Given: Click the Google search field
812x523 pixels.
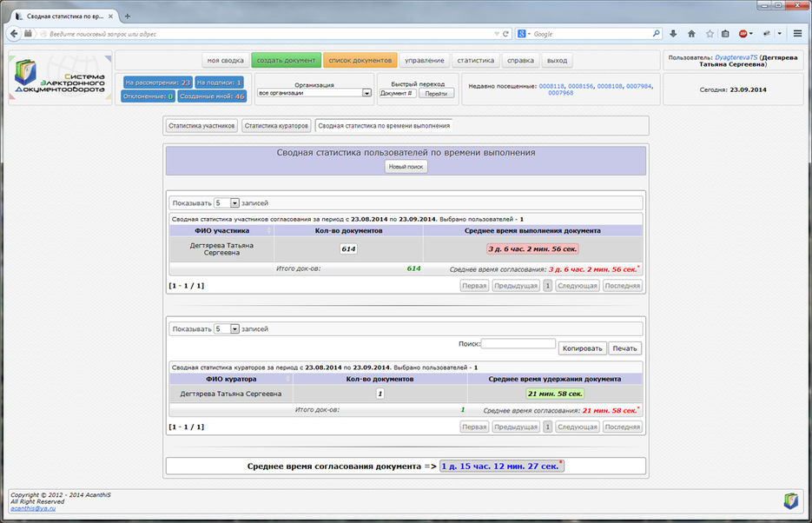Looking at the screenshot, I should [x=591, y=34].
